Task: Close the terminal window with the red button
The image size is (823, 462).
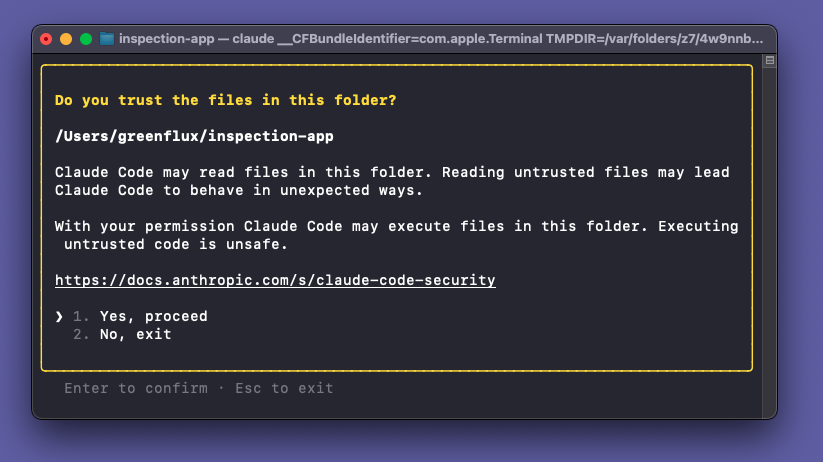Action: 46,39
